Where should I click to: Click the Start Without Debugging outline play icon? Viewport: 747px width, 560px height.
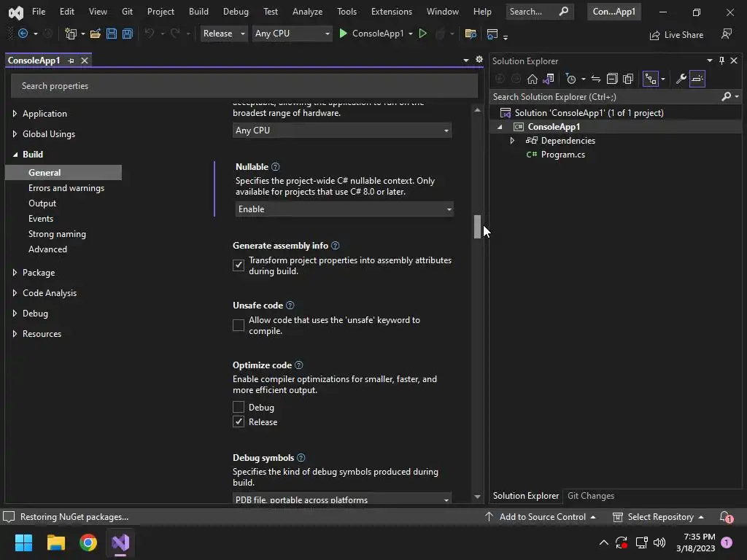422,34
